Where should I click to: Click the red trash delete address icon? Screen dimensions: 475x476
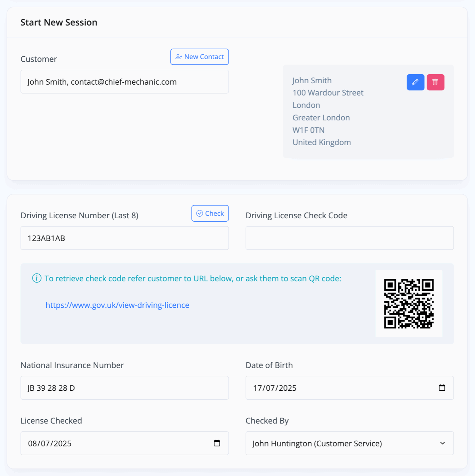436,82
